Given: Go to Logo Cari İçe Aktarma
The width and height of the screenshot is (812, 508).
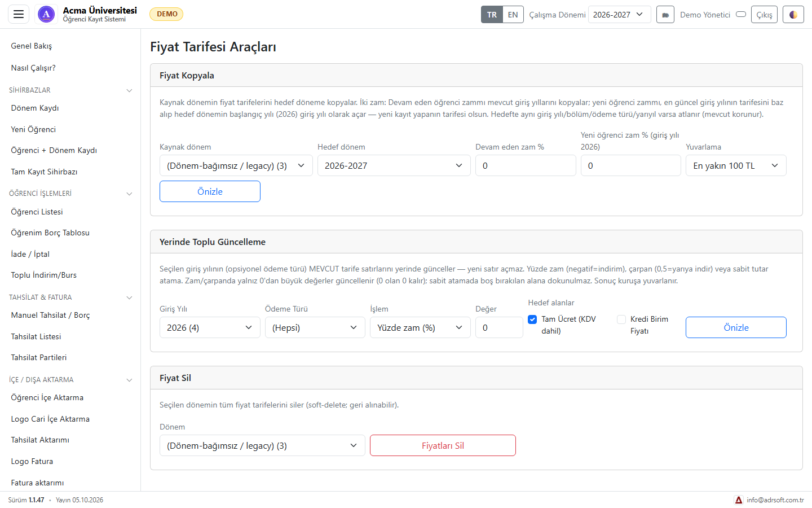Looking at the screenshot, I should [50, 419].
